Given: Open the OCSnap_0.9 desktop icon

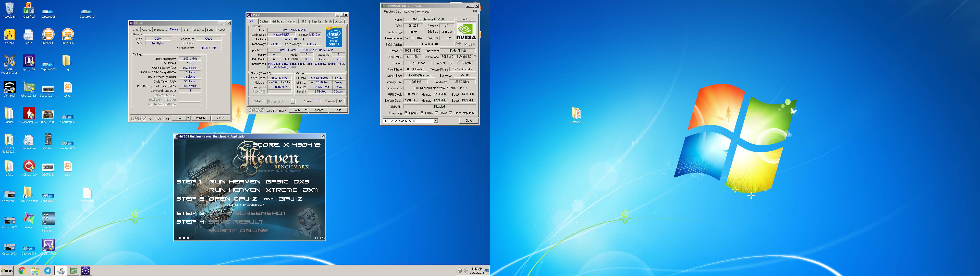Looking at the screenshot, I should (29, 168).
